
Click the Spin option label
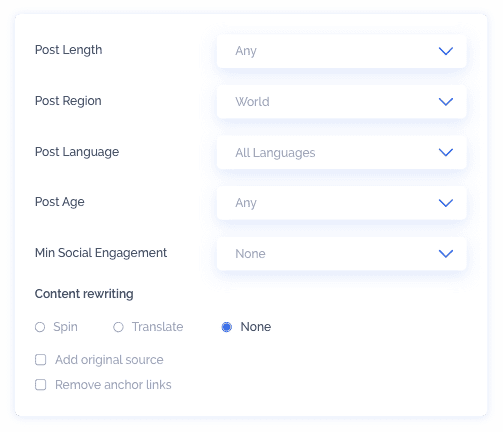point(66,327)
